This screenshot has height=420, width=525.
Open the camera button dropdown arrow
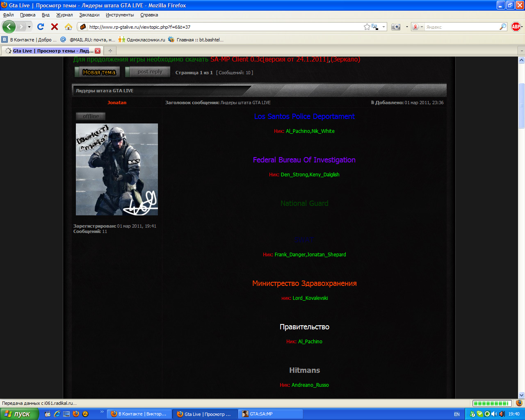(407, 27)
